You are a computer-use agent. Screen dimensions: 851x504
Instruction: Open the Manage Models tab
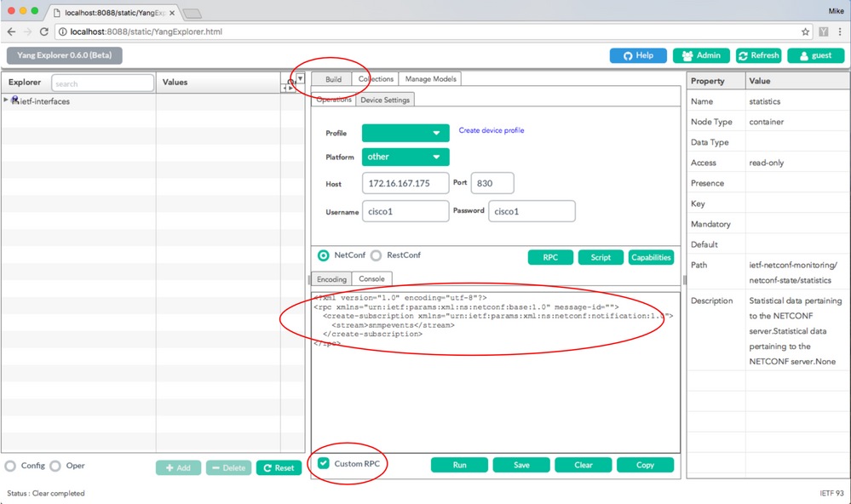click(x=430, y=78)
